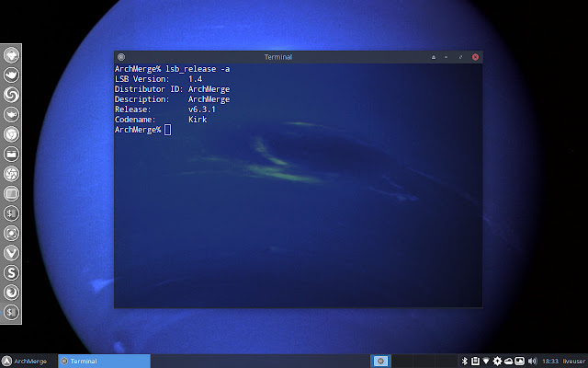Open the clipboard manager tray icon
The image size is (588, 368).
475,362
